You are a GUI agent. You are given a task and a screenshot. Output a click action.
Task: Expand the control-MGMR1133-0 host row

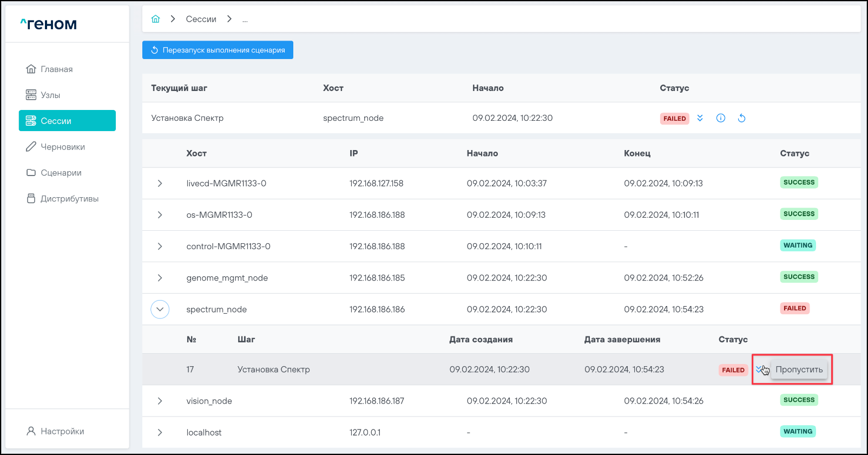[160, 246]
